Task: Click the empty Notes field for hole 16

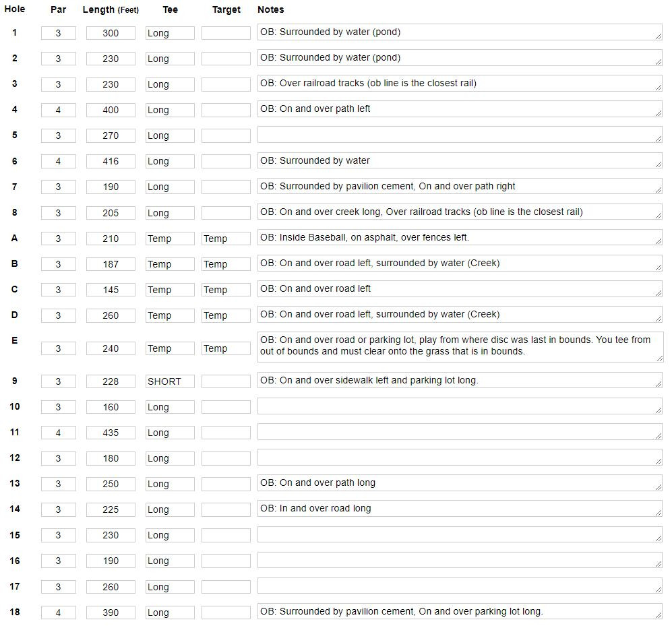Action: (458, 561)
